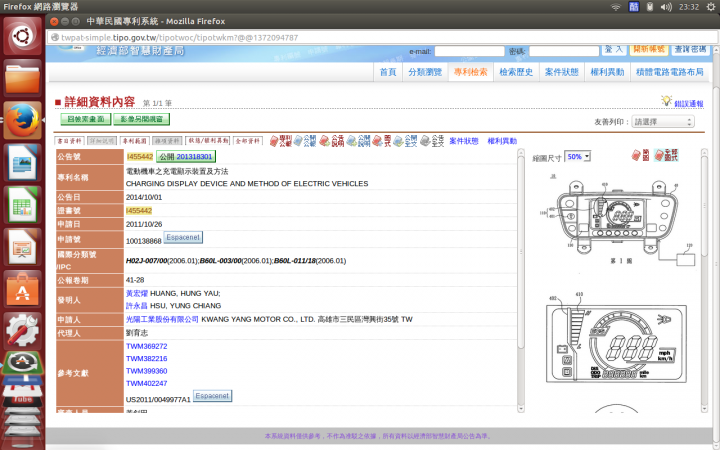Click the Espacenet button beside 100138868
Viewport: 720px width, 450px height.
pyautogui.click(x=183, y=237)
